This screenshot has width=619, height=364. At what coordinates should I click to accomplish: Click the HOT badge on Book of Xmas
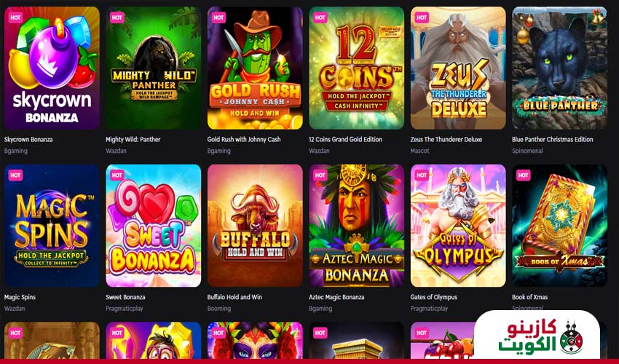pos(523,175)
